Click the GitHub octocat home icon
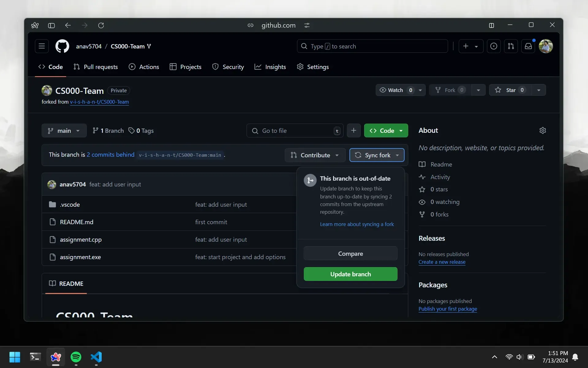The image size is (588, 368). click(x=62, y=46)
